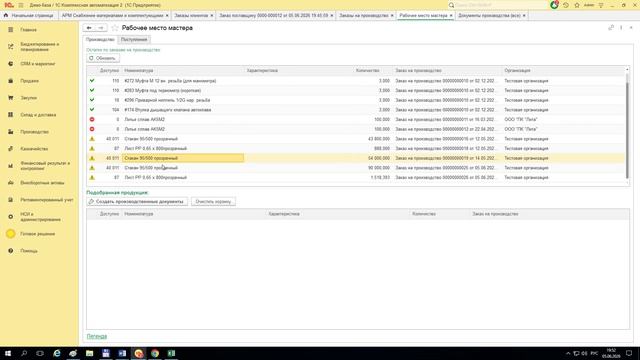Click the search field in title bar
640x360 pixels.
coord(498,5)
